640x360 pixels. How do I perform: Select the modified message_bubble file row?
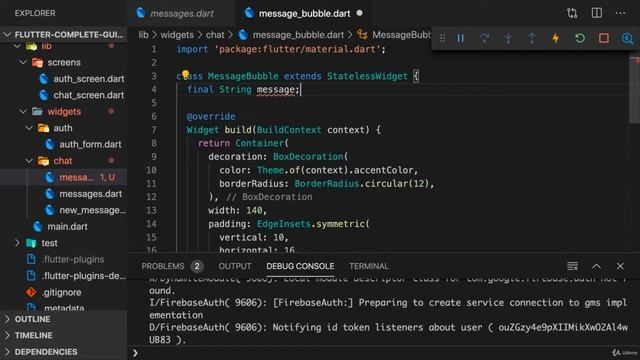tap(63, 177)
